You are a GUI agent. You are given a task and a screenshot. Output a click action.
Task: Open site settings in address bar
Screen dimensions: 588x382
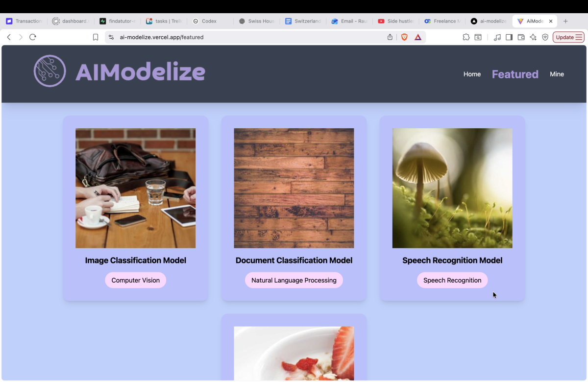click(x=111, y=37)
